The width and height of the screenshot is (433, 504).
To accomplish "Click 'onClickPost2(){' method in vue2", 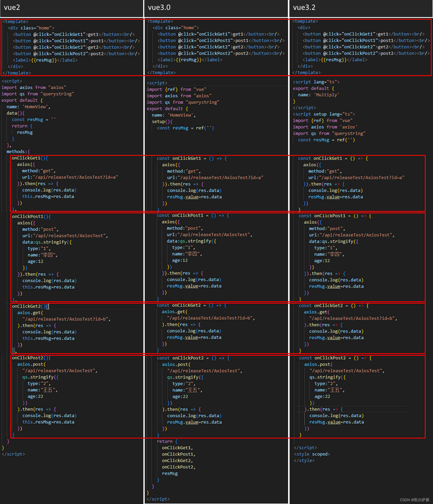I will pos(31,358).
